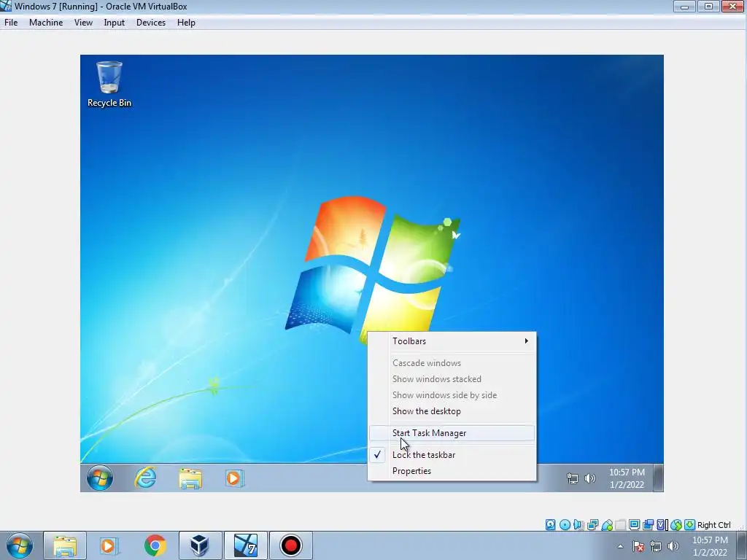Click the greyed-out Show windows side by side entry

click(x=452, y=395)
